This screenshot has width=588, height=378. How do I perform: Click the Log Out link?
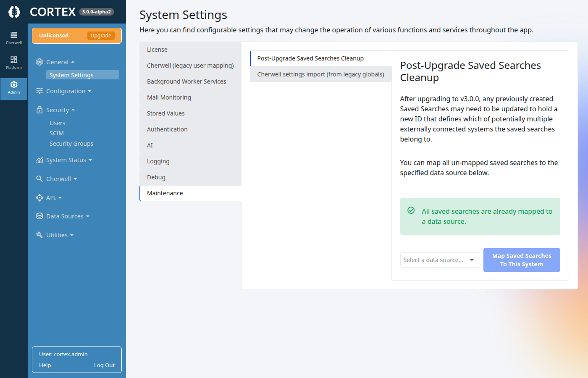(x=104, y=365)
